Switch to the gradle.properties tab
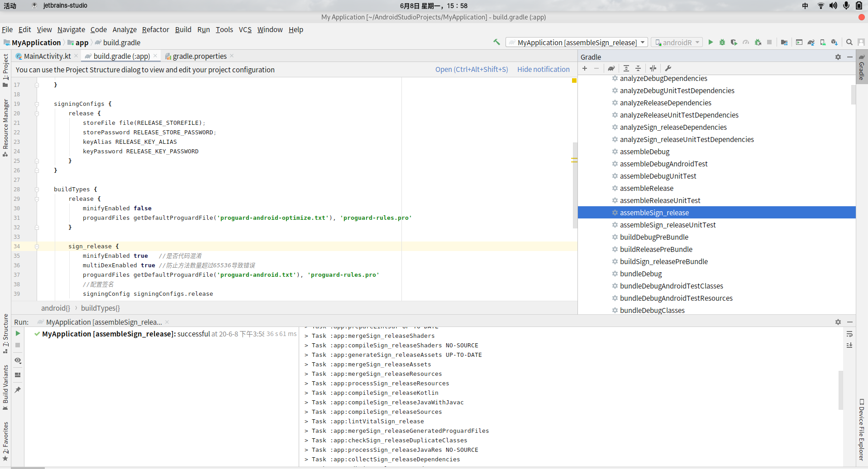 pyautogui.click(x=199, y=56)
